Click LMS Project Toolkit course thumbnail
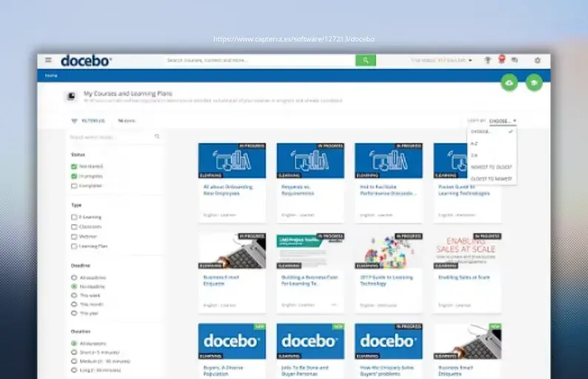Viewport: 588px width, 379px height. pos(310,251)
